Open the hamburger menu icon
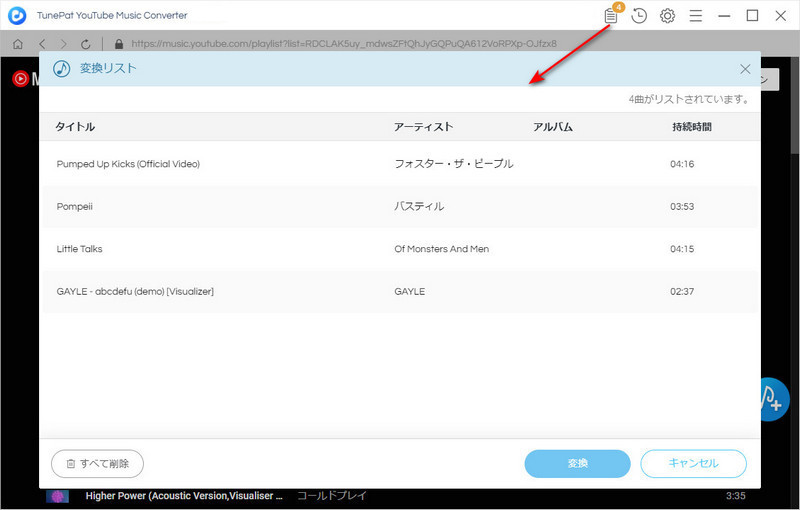The height and width of the screenshot is (510, 800). [696, 16]
